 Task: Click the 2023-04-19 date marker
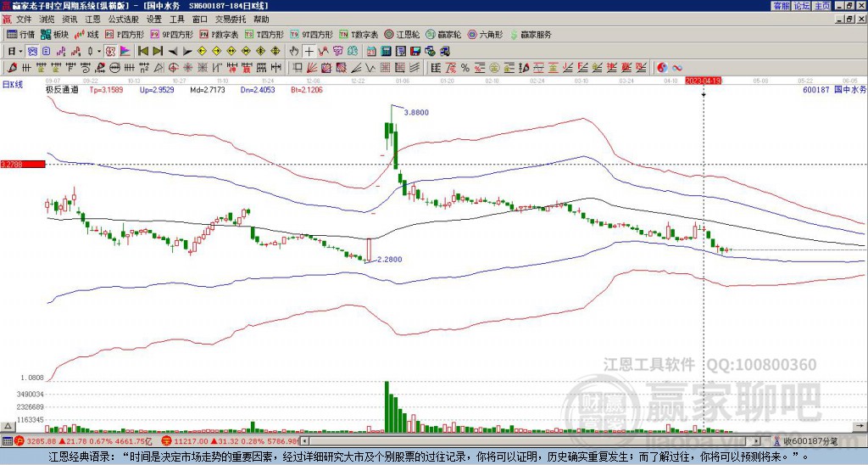click(x=704, y=81)
